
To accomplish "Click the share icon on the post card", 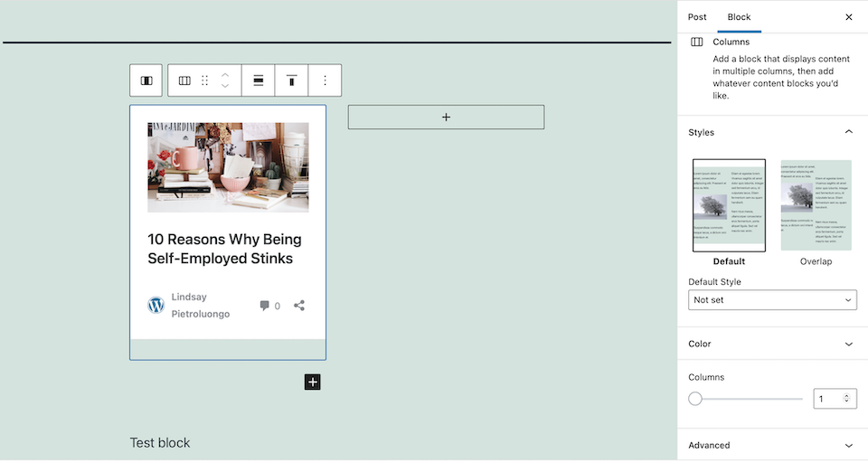I will [x=299, y=306].
